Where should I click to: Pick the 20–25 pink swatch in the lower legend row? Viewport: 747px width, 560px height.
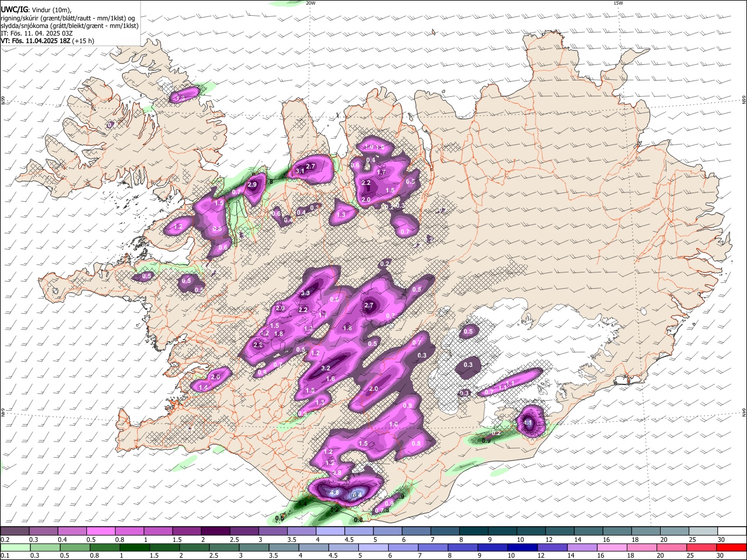[671, 548]
